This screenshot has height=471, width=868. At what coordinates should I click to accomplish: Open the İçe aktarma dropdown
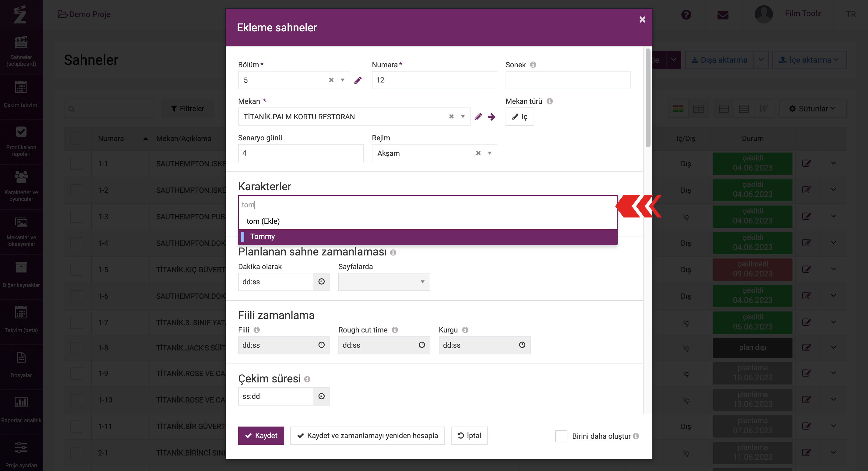809,60
